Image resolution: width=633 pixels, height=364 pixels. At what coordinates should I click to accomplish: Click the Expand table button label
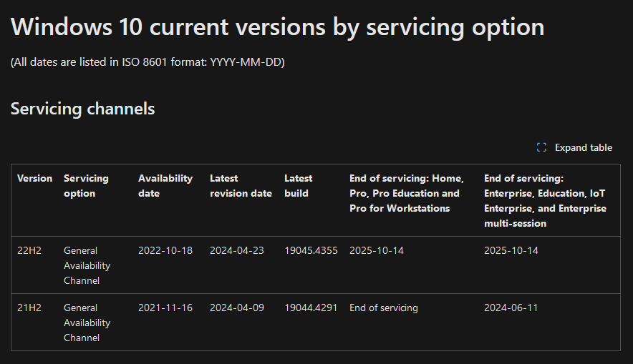(x=584, y=147)
